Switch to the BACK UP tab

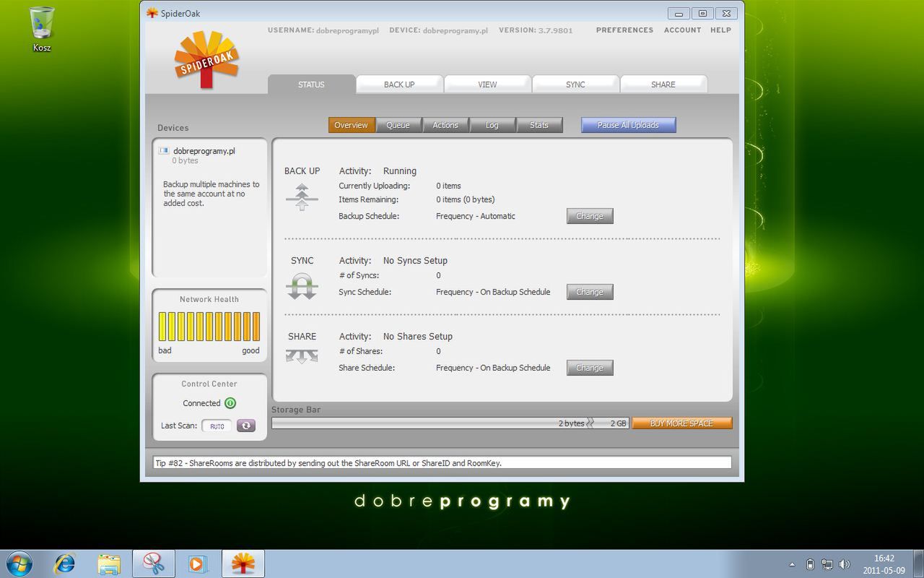(399, 85)
